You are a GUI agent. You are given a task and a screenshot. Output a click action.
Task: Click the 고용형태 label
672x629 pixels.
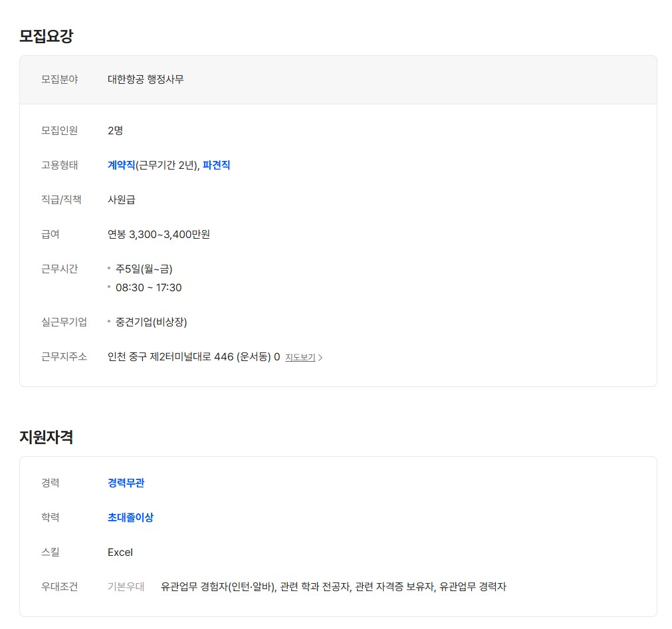tap(60, 165)
